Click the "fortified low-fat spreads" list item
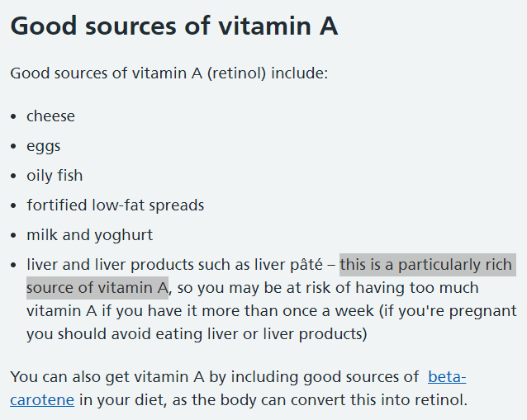Viewport: 527px width, 420px height. click(115, 205)
